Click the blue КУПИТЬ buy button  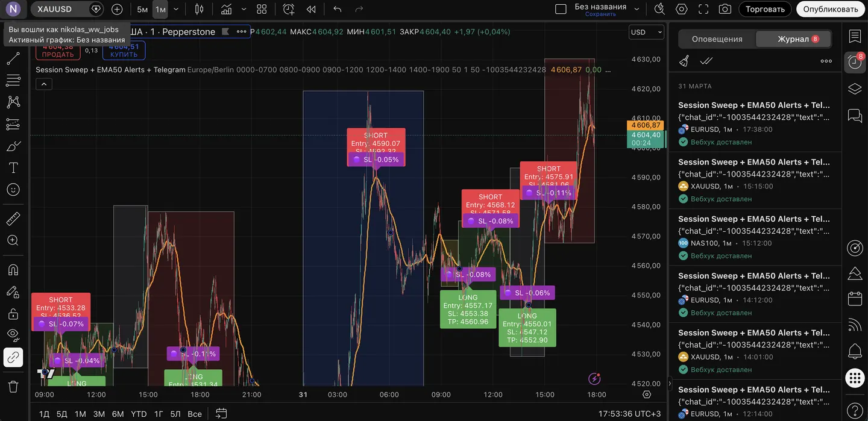pyautogui.click(x=124, y=51)
